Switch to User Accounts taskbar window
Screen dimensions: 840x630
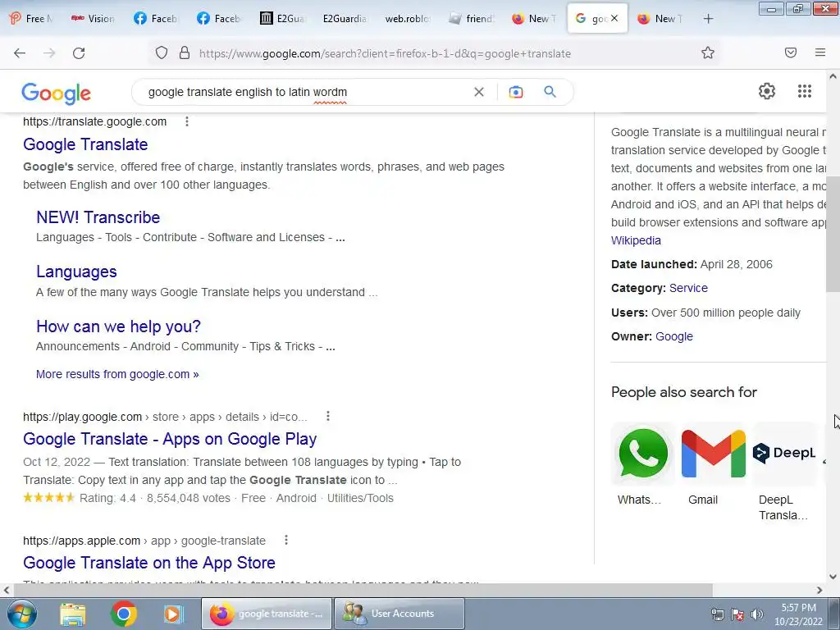399,614
